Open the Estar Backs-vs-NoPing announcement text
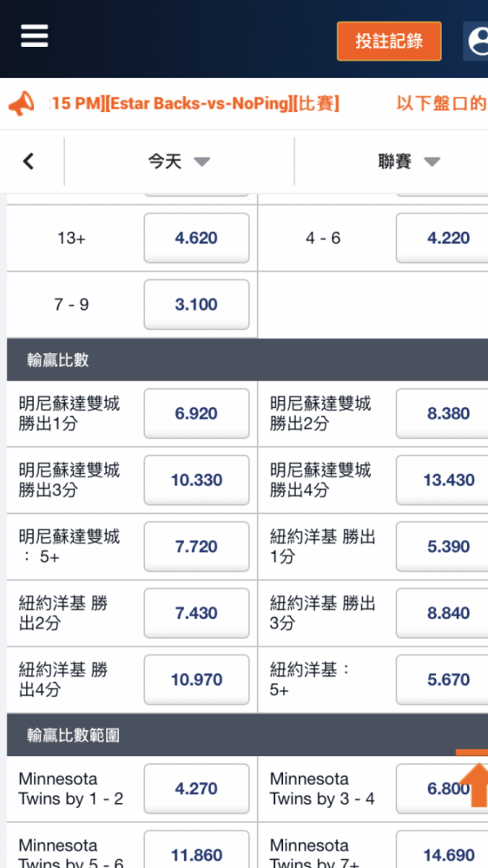Screen dimensions: 488x868 (x=194, y=103)
